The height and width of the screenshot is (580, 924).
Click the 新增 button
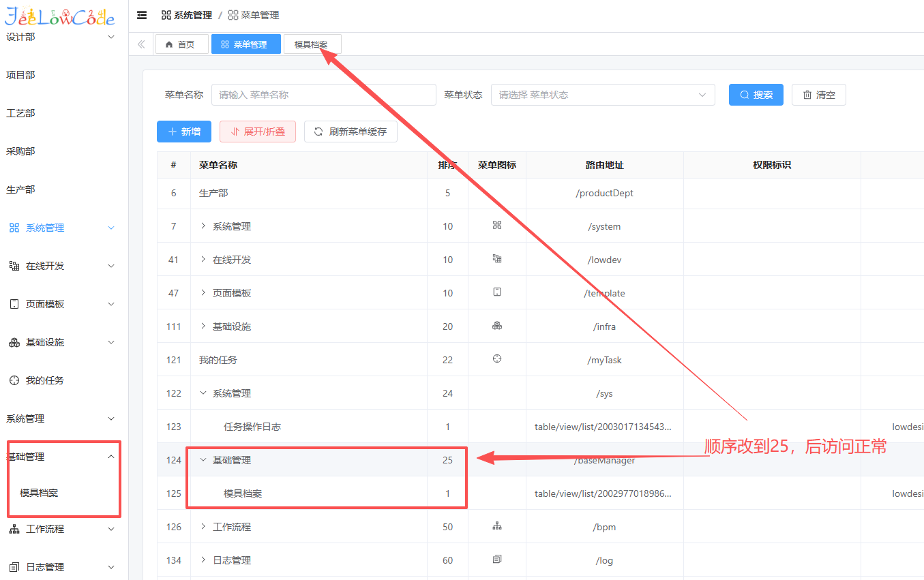[x=184, y=132]
